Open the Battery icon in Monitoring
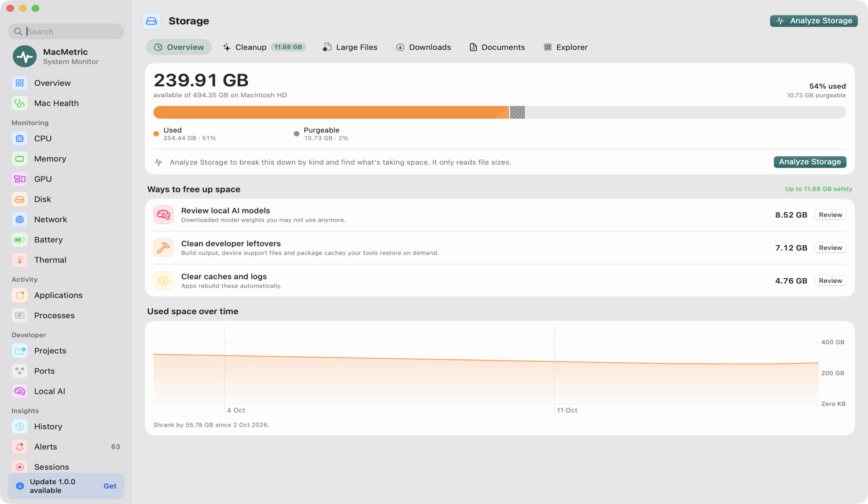This screenshot has width=868, height=504. (20, 240)
